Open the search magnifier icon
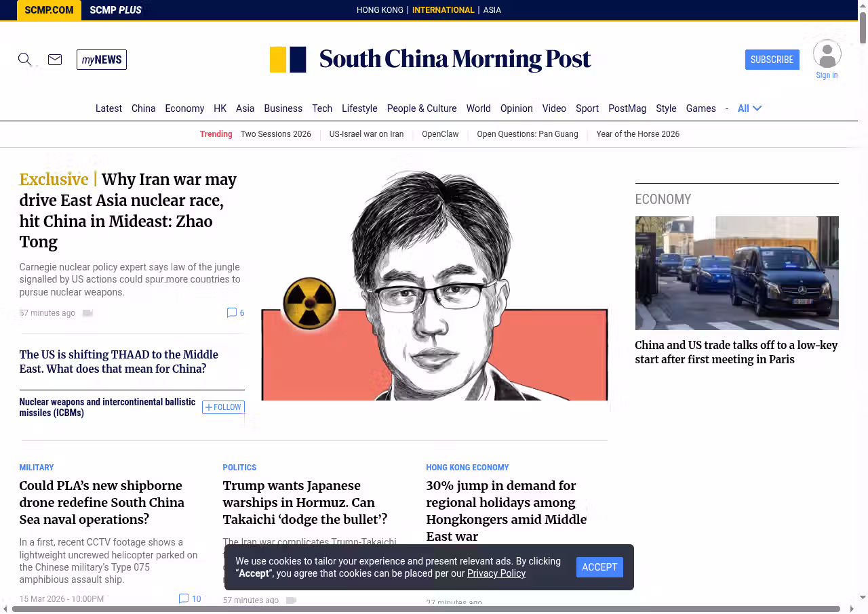868x614 pixels. pyautogui.click(x=24, y=60)
